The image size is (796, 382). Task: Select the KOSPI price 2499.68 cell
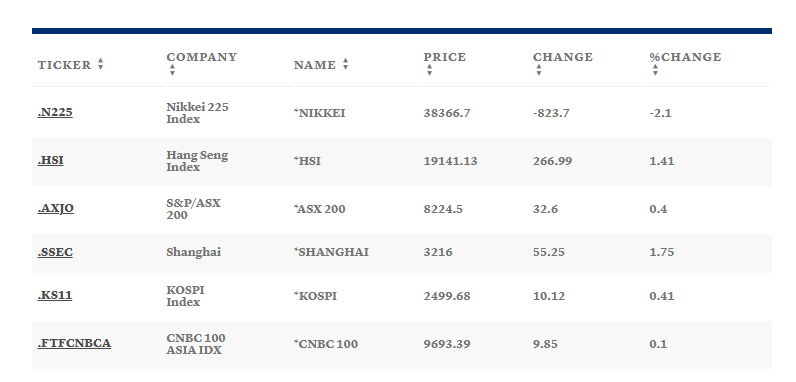pyautogui.click(x=447, y=296)
